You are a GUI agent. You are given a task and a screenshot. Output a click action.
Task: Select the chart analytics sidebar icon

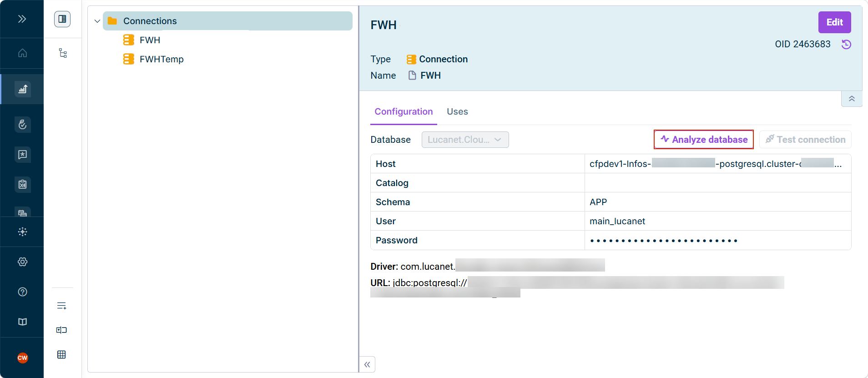[x=22, y=89]
